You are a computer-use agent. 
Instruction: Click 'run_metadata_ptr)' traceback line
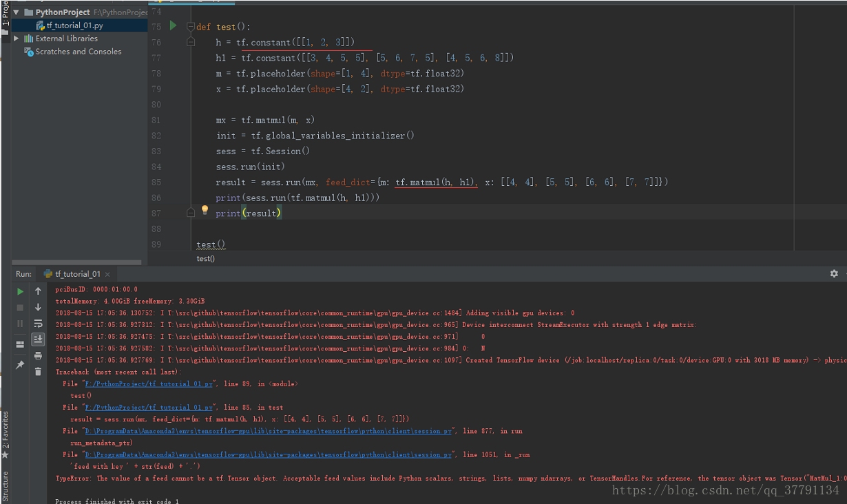pos(101,443)
